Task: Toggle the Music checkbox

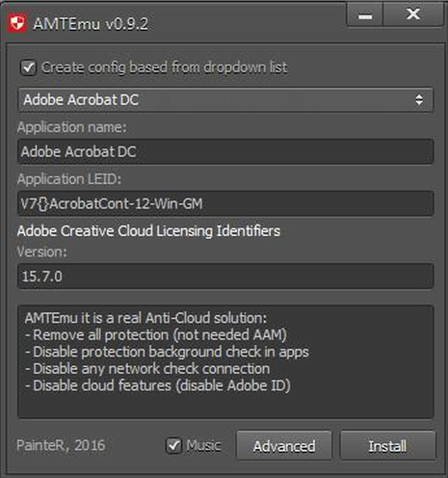Action: [173, 445]
